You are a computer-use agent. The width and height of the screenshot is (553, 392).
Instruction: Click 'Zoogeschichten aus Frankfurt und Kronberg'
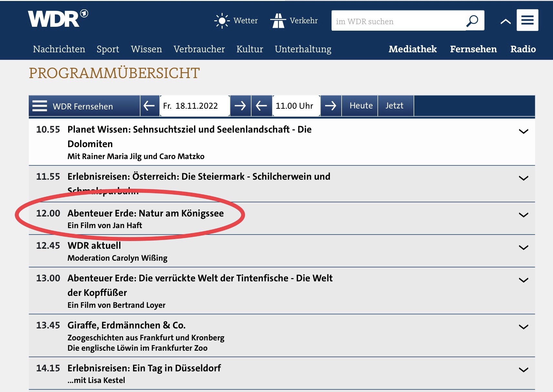point(146,338)
